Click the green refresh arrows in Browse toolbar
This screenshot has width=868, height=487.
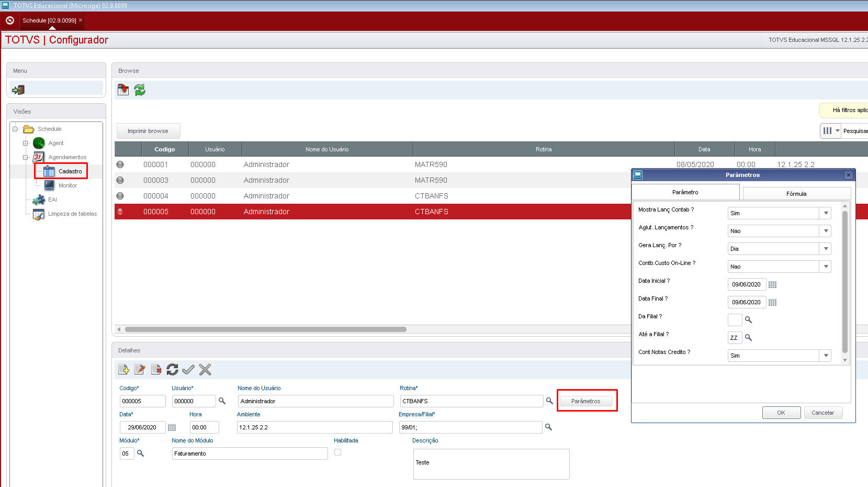pyautogui.click(x=140, y=90)
